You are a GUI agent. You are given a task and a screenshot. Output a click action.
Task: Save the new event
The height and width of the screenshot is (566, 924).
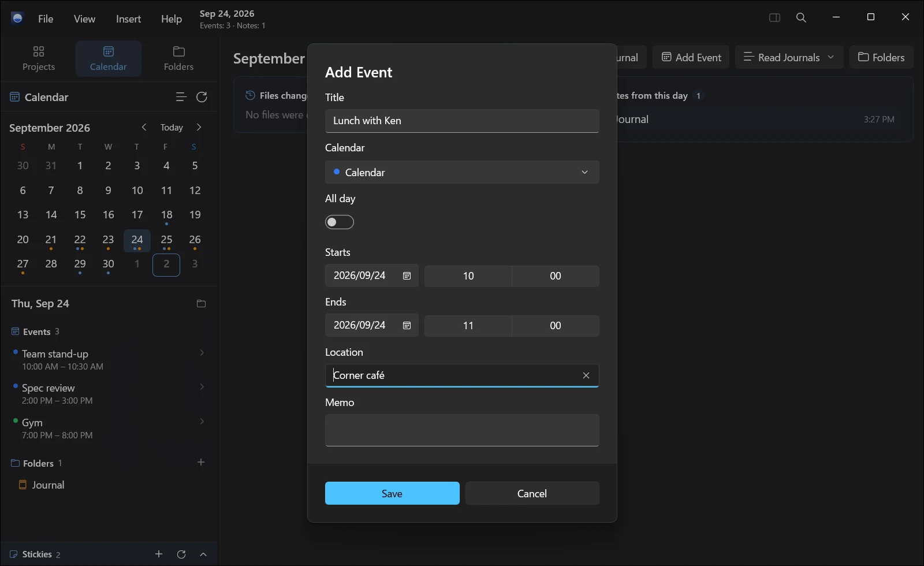tap(392, 493)
